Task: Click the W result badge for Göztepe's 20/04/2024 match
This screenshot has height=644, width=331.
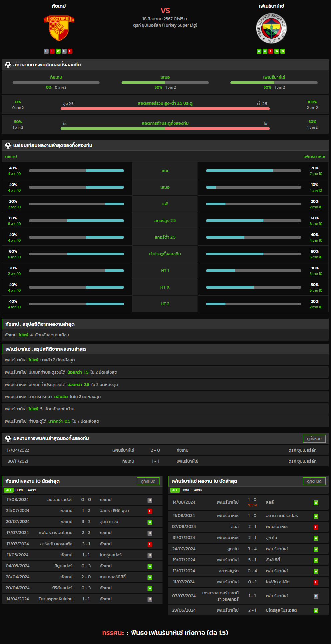Action: [x=150, y=588]
